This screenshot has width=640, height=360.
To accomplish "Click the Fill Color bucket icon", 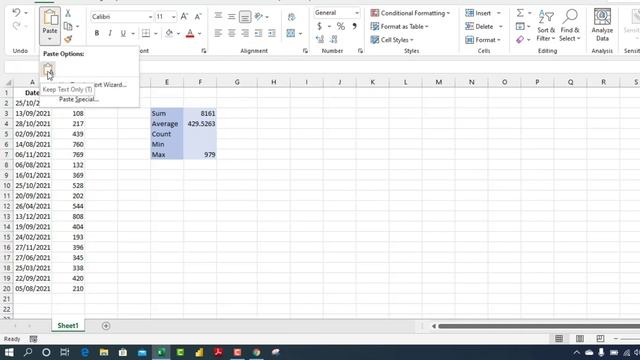I will [169, 33].
